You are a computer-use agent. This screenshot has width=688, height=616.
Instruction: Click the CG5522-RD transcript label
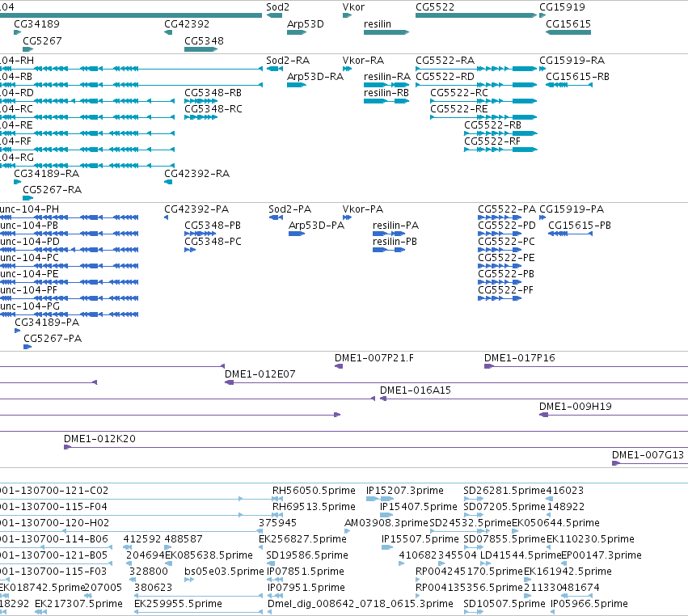point(445,76)
